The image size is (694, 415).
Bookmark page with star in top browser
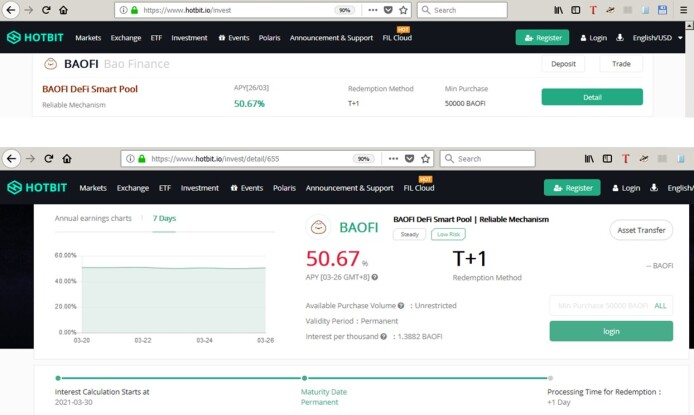click(x=403, y=10)
